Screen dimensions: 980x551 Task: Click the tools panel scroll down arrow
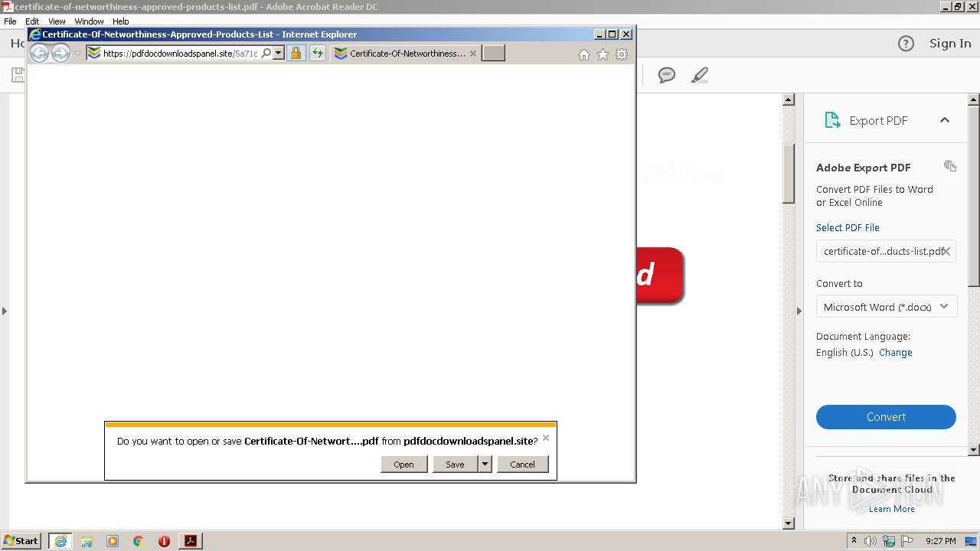point(974,450)
